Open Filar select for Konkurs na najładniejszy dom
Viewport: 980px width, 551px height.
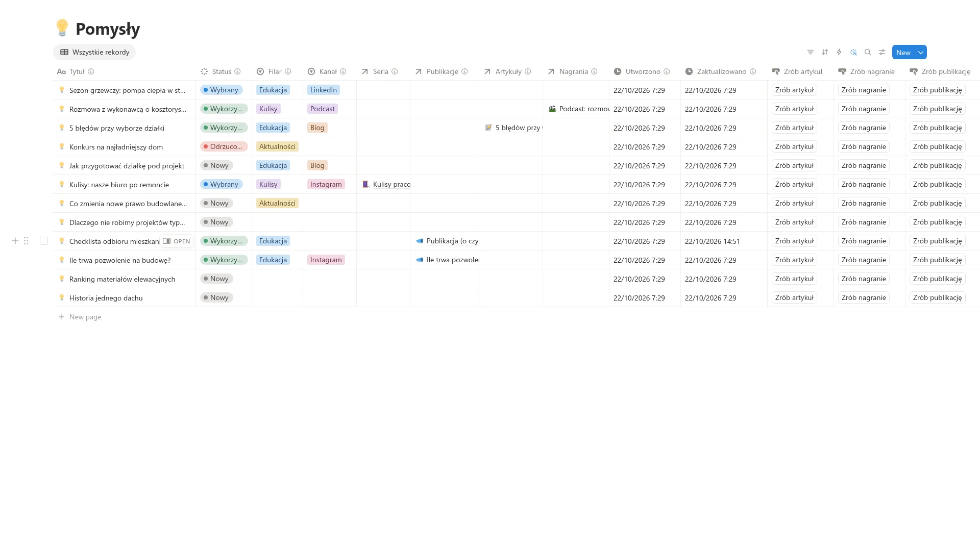(277, 146)
